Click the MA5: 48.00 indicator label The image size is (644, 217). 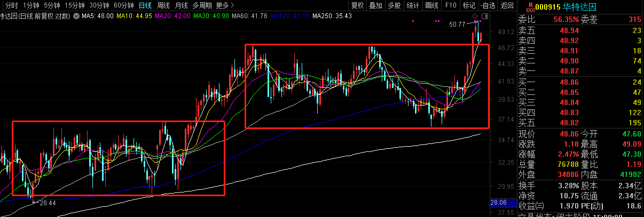(x=98, y=16)
